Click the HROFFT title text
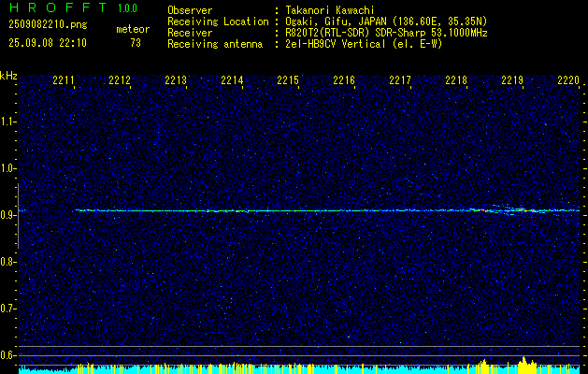This screenshot has height=374, width=588. 57,7
